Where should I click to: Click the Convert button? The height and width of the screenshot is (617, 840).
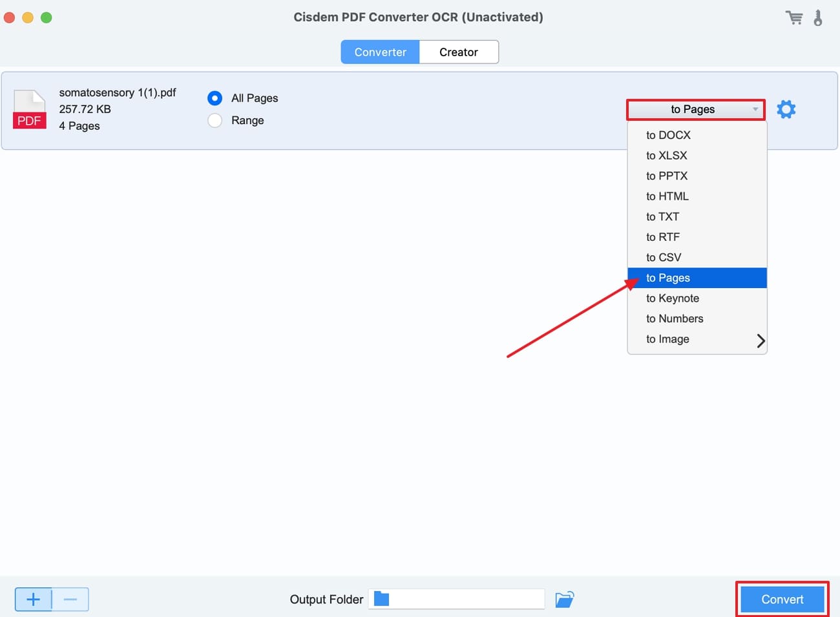[782, 599]
